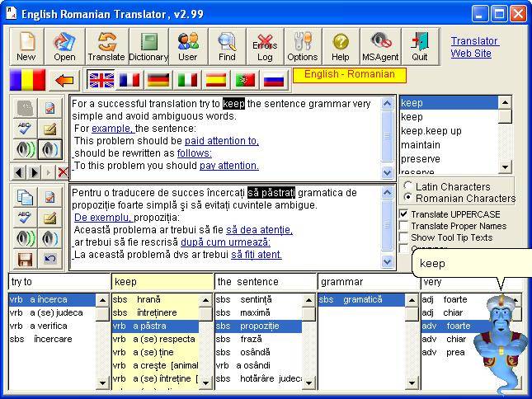Pick 'sbs sentinţă' translation

[258, 300]
